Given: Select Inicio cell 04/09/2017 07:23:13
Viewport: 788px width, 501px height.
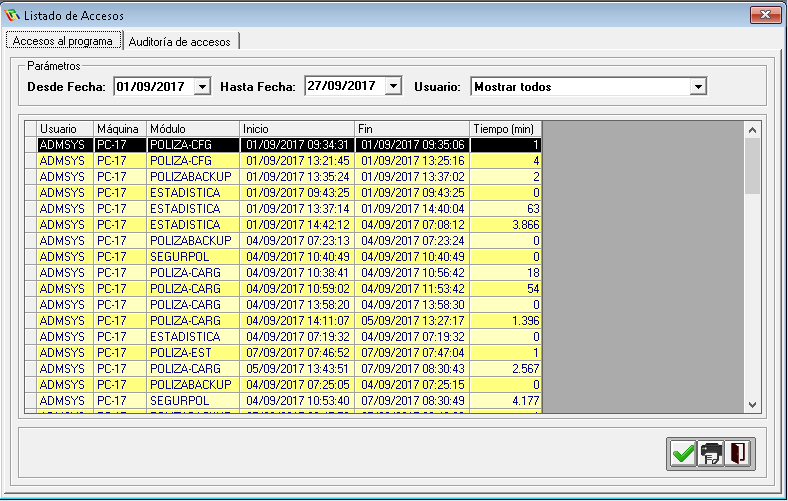Looking at the screenshot, I should tap(297, 241).
